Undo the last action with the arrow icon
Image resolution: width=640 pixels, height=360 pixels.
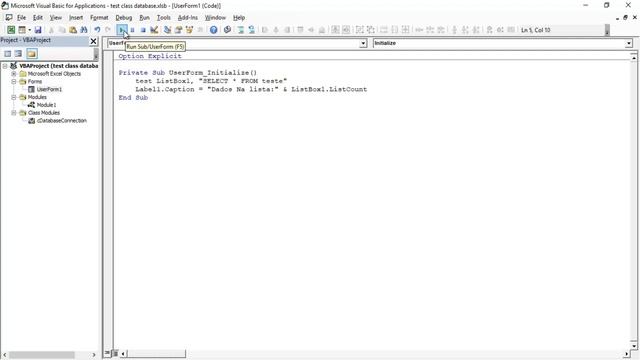(x=97, y=30)
